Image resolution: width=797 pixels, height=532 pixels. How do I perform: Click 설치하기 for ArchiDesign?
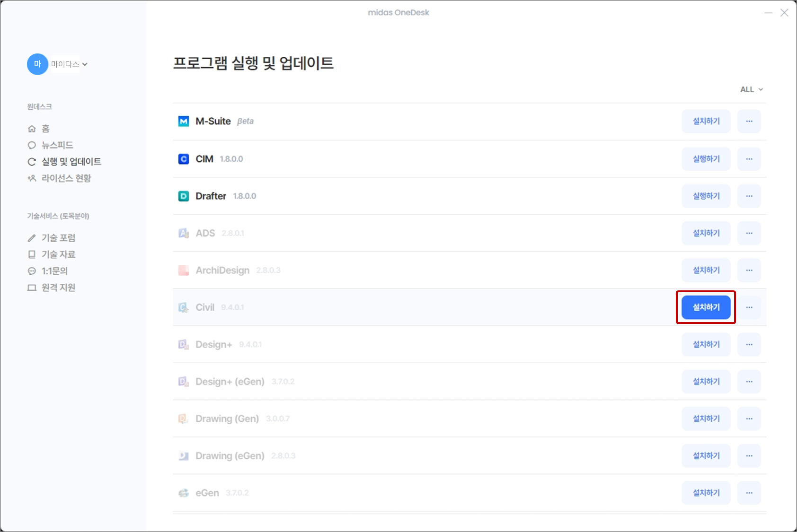(x=706, y=270)
